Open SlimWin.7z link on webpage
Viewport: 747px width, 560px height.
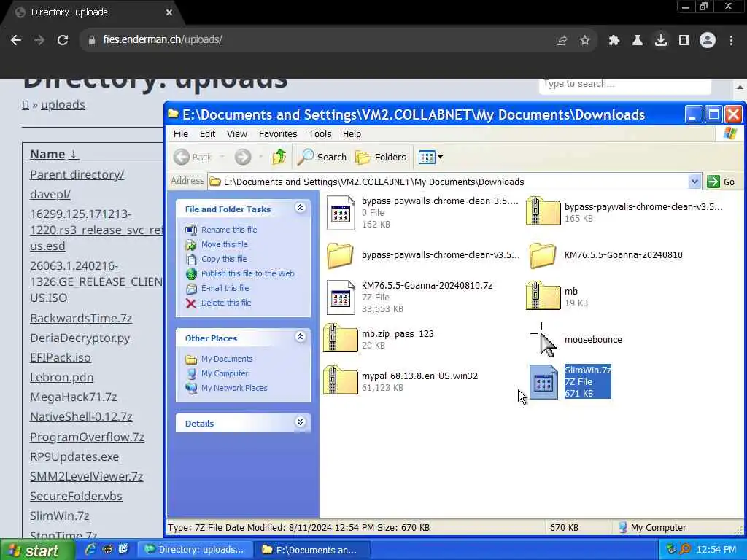pyautogui.click(x=60, y=516)
